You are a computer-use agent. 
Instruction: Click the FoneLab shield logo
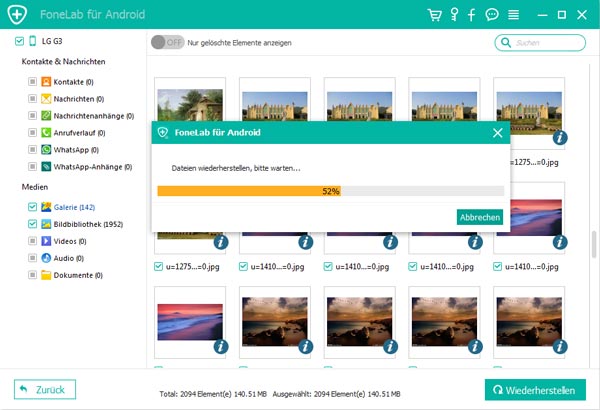pos(17,14)
